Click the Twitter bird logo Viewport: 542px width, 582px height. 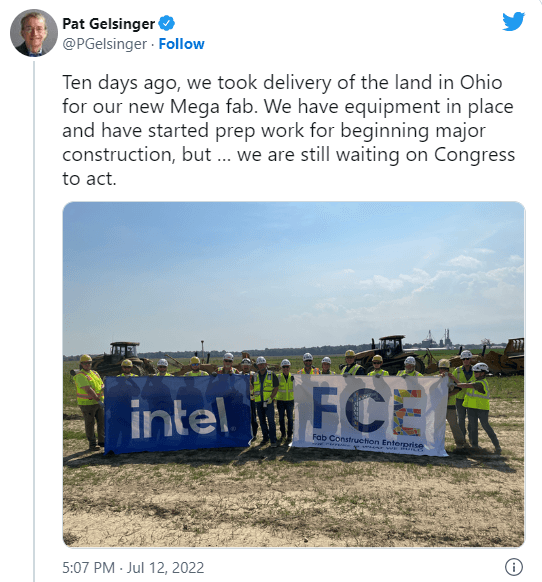pos(513,22)
